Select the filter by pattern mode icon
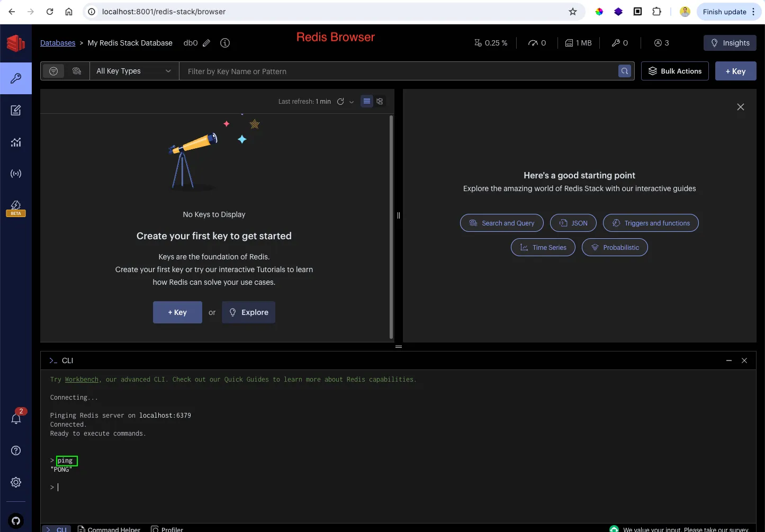The width and height of the screenshot is (765, 532). coord(53,71)
